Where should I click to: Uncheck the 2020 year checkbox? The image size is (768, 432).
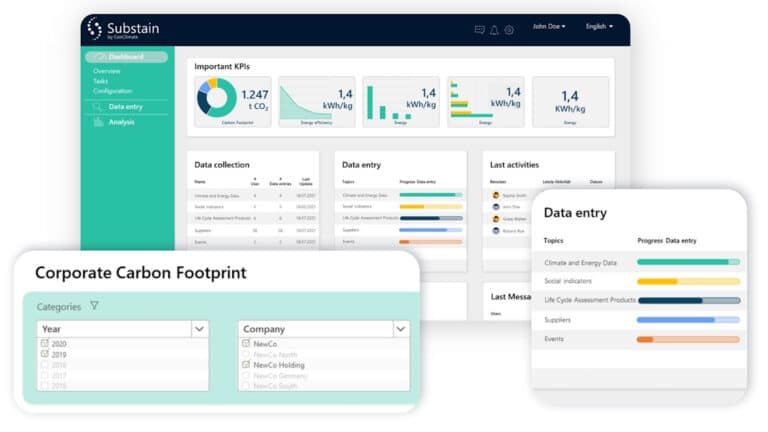44,343
